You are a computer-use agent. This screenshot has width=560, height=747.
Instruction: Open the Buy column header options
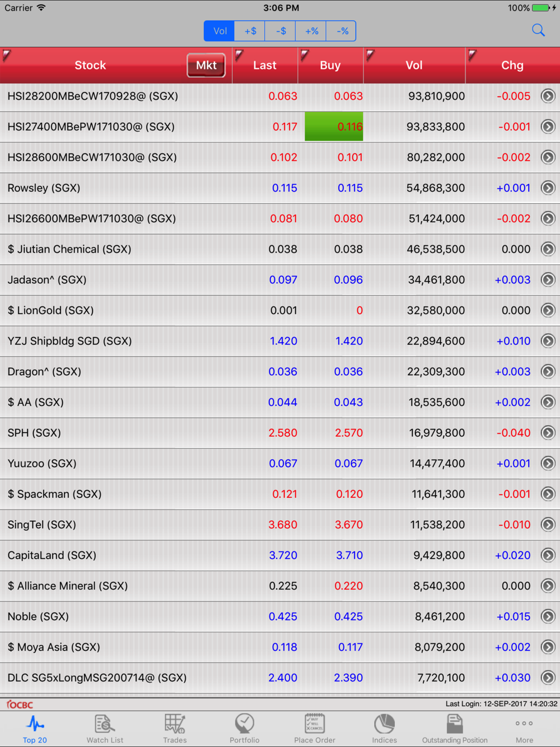click(330, 66)
